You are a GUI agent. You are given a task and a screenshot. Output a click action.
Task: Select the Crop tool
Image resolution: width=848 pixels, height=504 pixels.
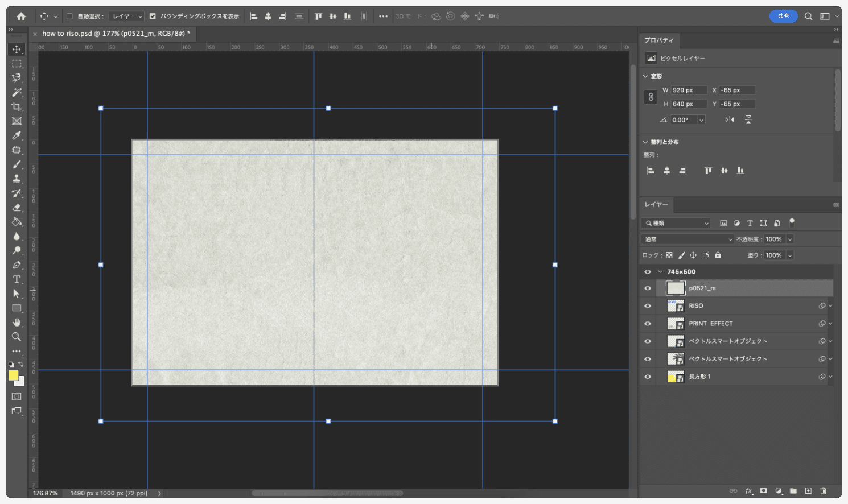point(17,107)
